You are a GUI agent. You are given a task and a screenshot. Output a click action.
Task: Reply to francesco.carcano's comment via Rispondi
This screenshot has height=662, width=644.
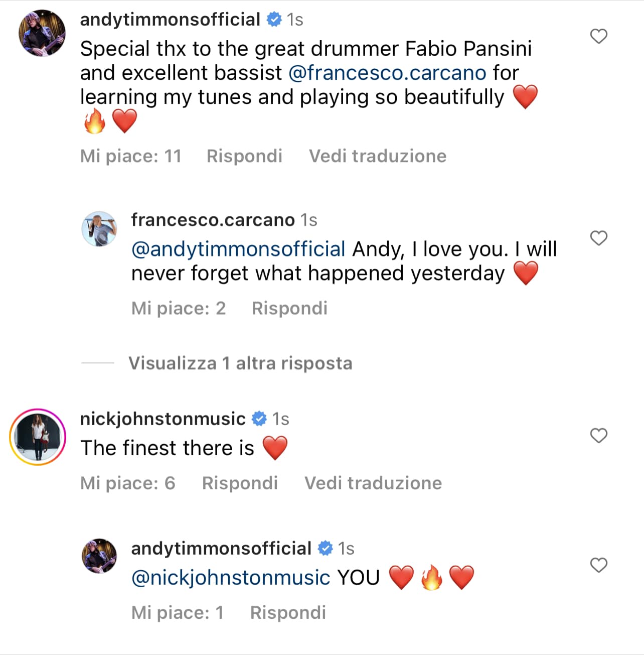[289, 308]
